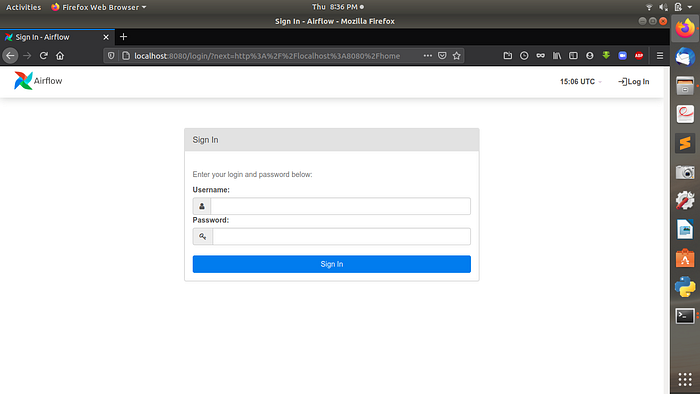Viewport: 700px width, 394px height.
Task: Open a new browser tab
Action: coord(124,37)
